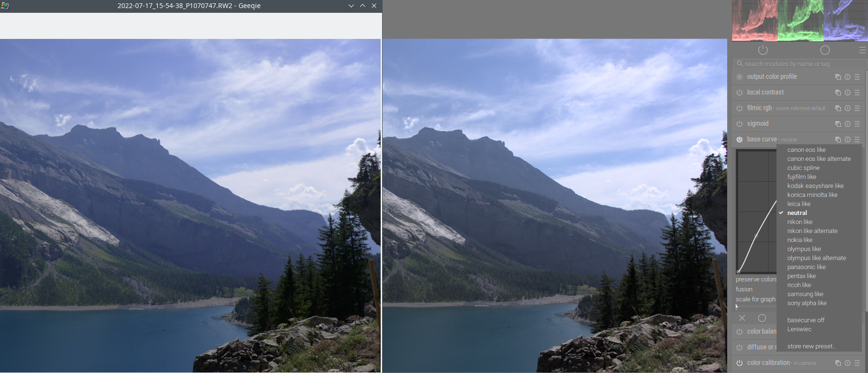Viewport: 868px width, 373px height.
Task: Click the base curve presets hamburger icon
Action: click(857, 140)
